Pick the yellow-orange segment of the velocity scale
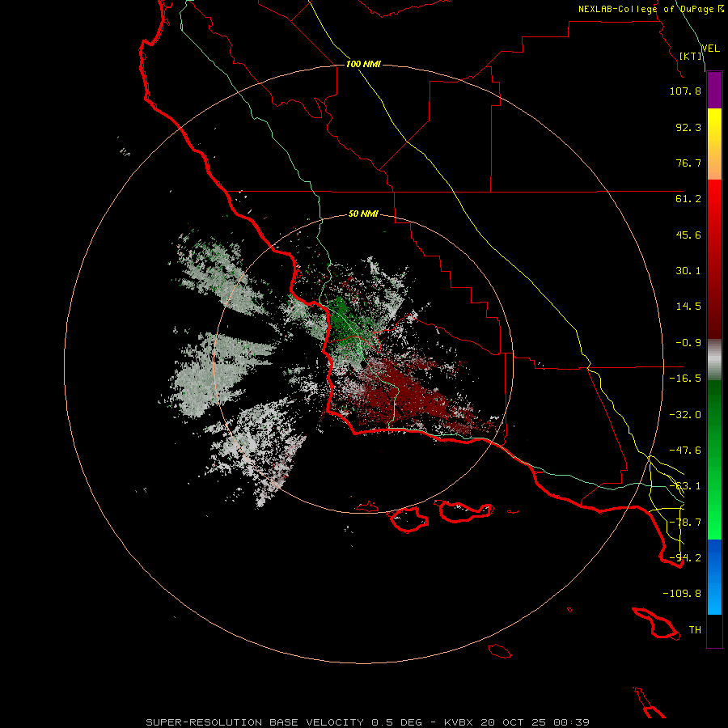 coord(714,144)
